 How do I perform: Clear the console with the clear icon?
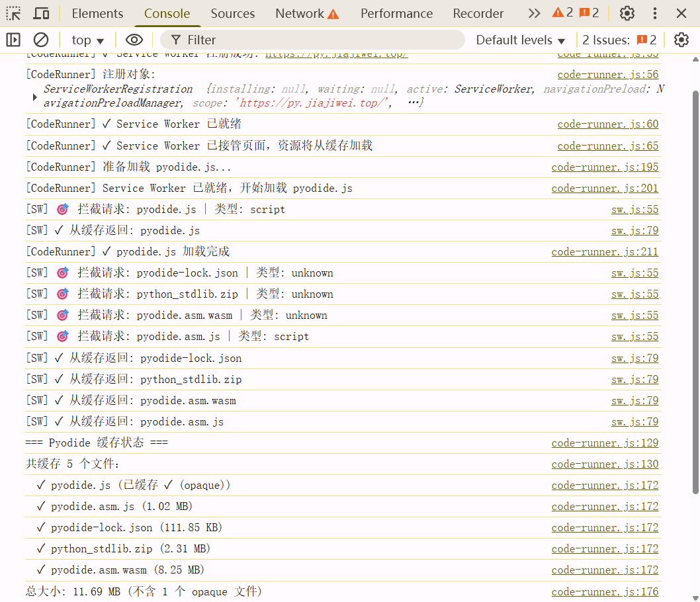tap(41, 40)
